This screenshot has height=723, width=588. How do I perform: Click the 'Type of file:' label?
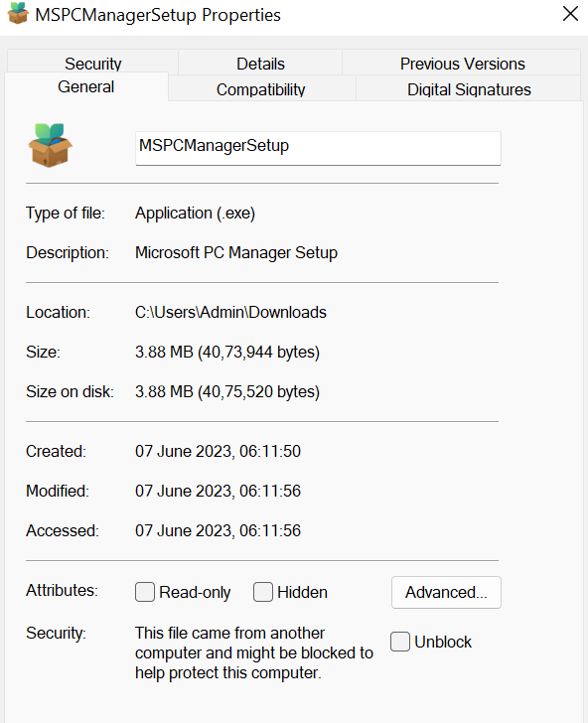point(66,213)
